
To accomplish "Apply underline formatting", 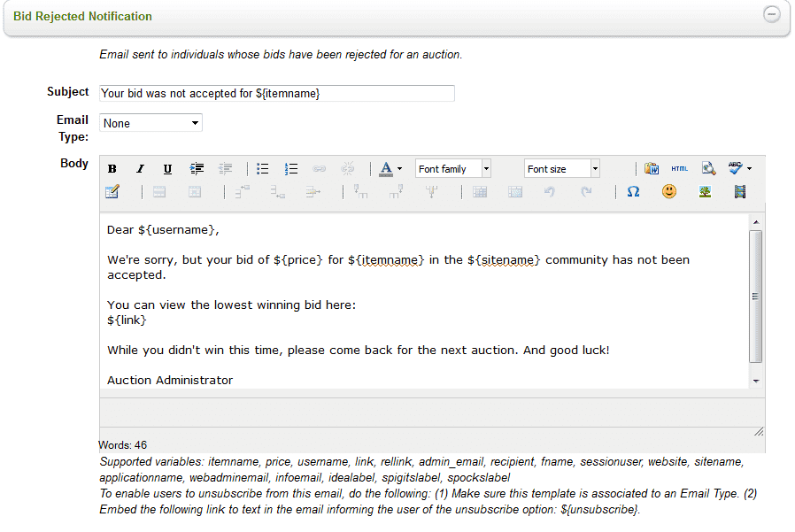I will pyautogui.click(x=167, y=169).
